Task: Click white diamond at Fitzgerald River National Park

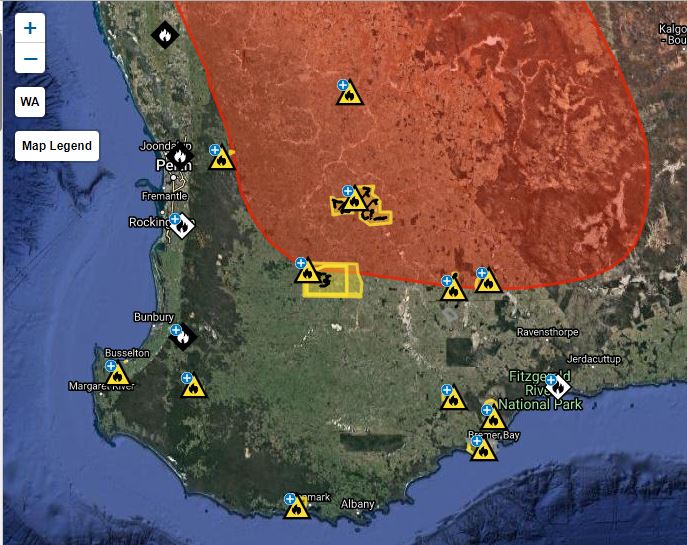Action: point(559,387)
